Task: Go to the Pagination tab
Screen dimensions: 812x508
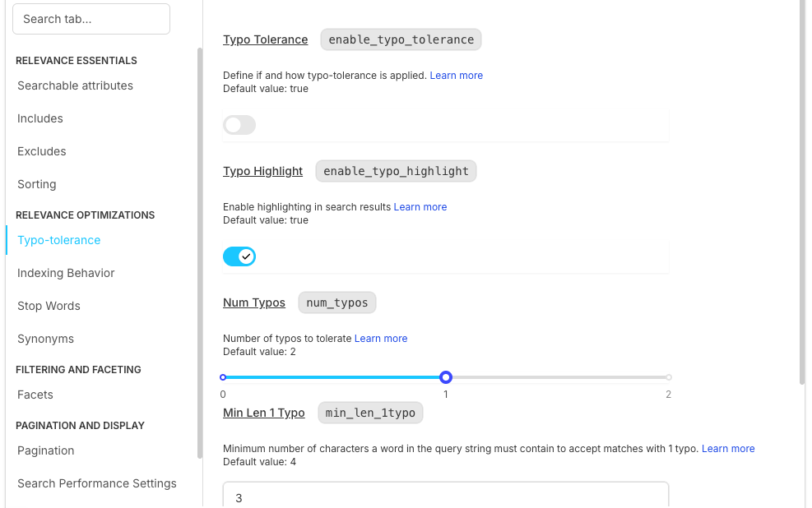Action: tap(46, 450)
